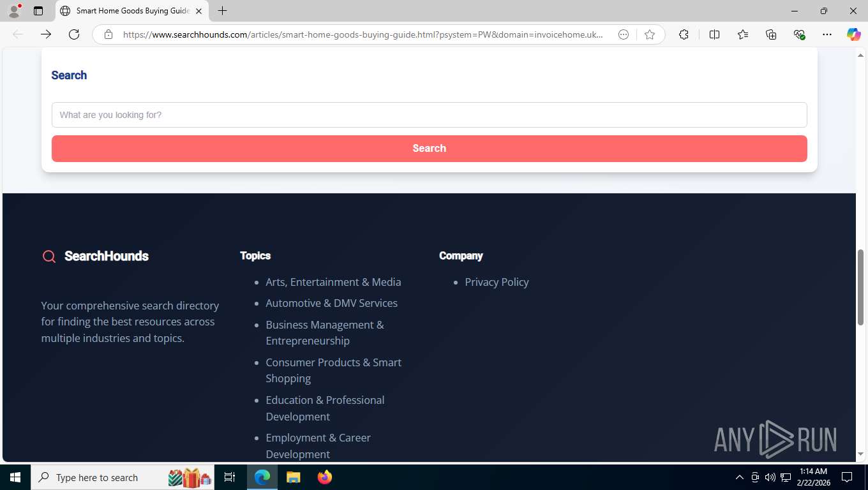Open the Privacy Policy link

point(497,282)
